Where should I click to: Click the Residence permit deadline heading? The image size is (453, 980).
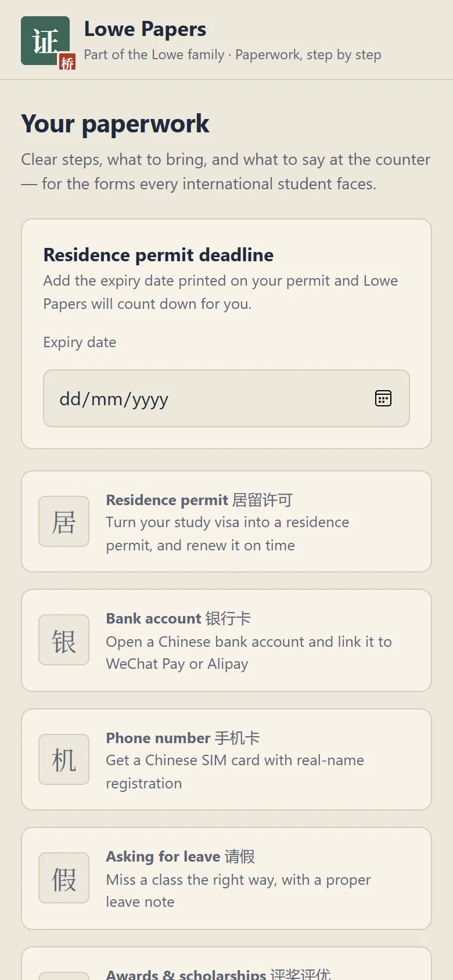[159, 255]
